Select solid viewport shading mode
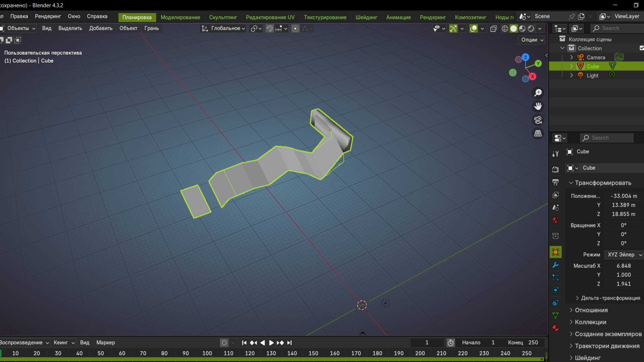The height and width of the screenshot is (362, 644). [x=513, y=28]
